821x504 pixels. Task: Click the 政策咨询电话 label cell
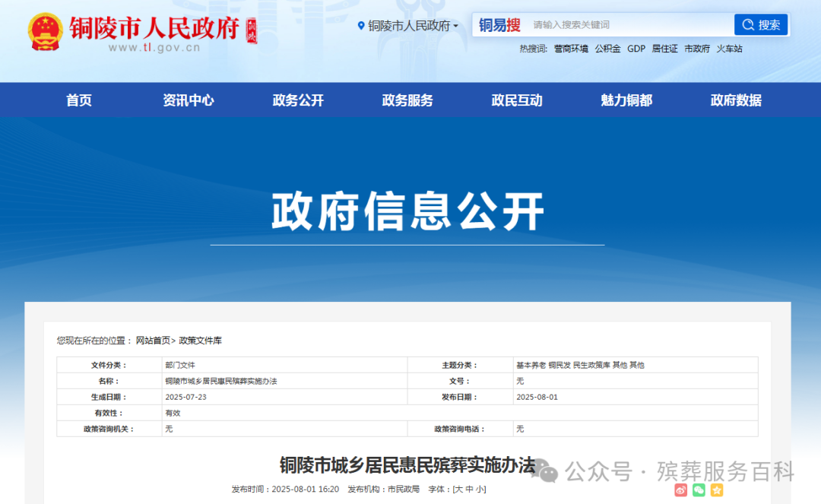coord(460,429)
